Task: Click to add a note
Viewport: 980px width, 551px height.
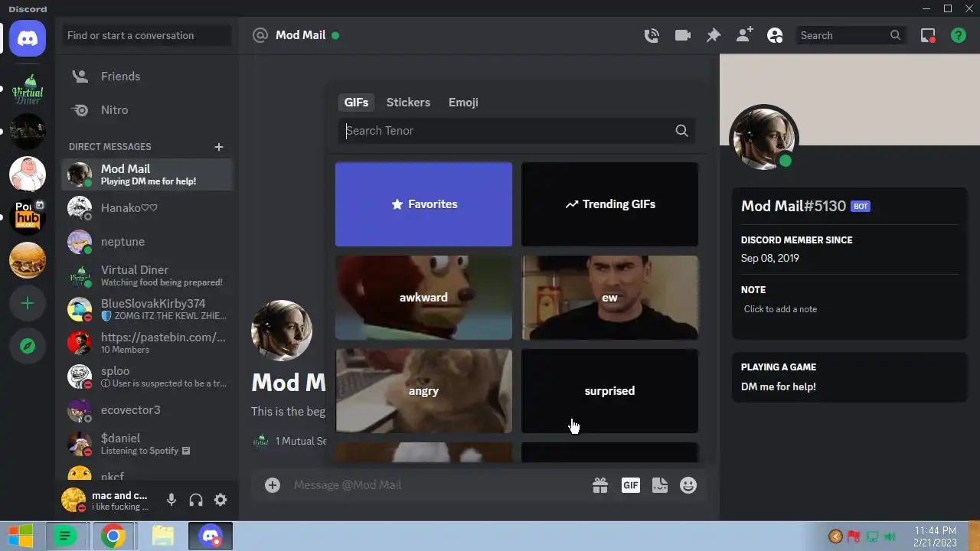Action: 849,309
